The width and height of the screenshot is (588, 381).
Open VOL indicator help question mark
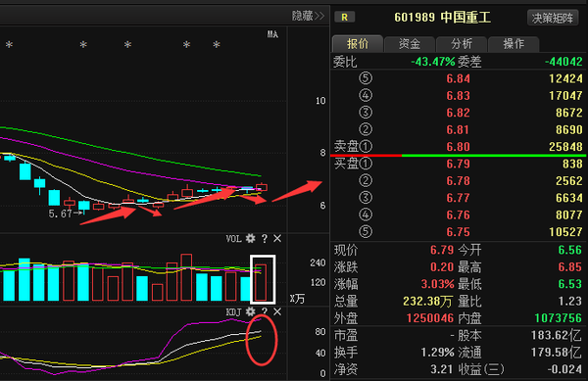coord(265,239)
